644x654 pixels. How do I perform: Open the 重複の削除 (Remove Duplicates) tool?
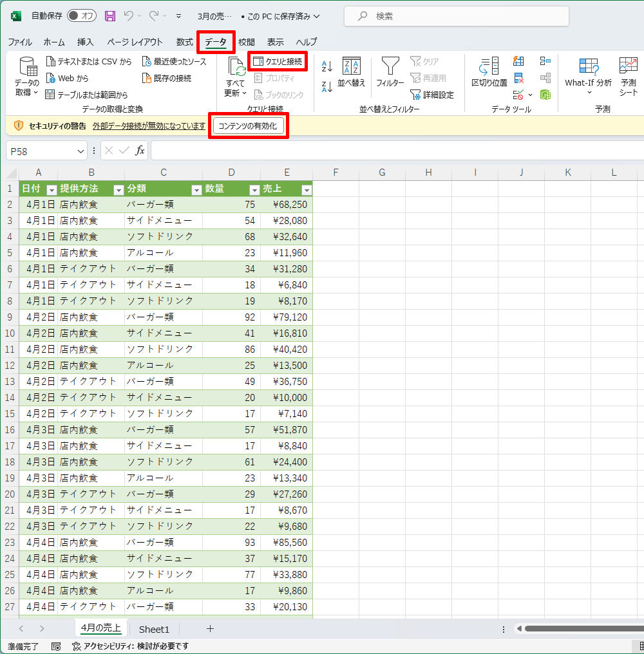click(x=518, y=79)
